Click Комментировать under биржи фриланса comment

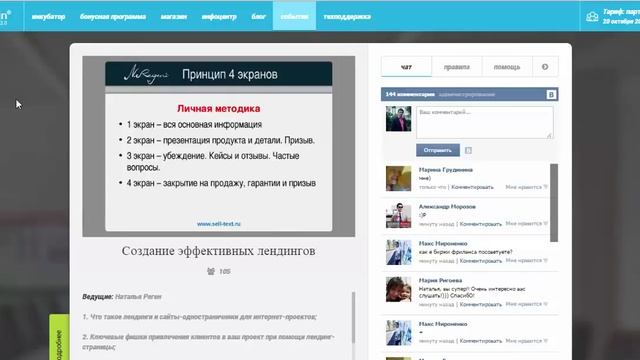480,261
